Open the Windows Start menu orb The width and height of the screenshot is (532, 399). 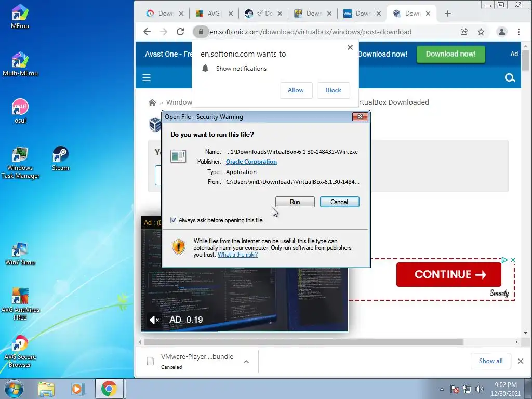coord(14,389)
